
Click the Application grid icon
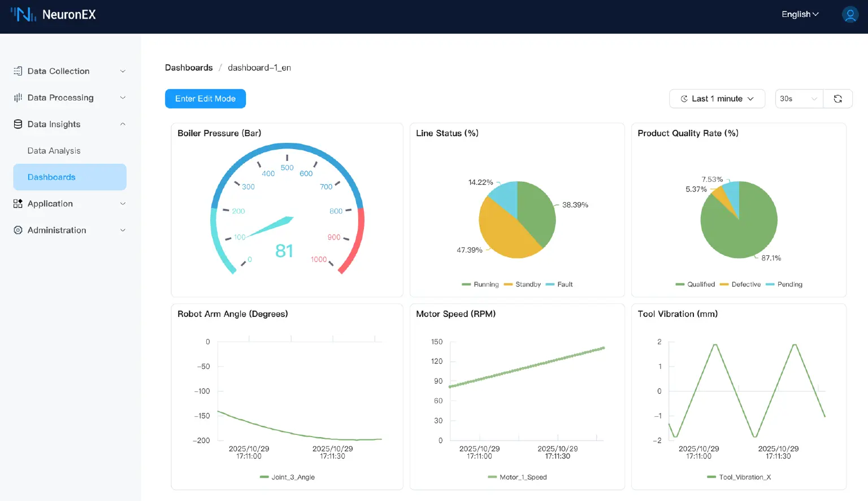(18, 204)
